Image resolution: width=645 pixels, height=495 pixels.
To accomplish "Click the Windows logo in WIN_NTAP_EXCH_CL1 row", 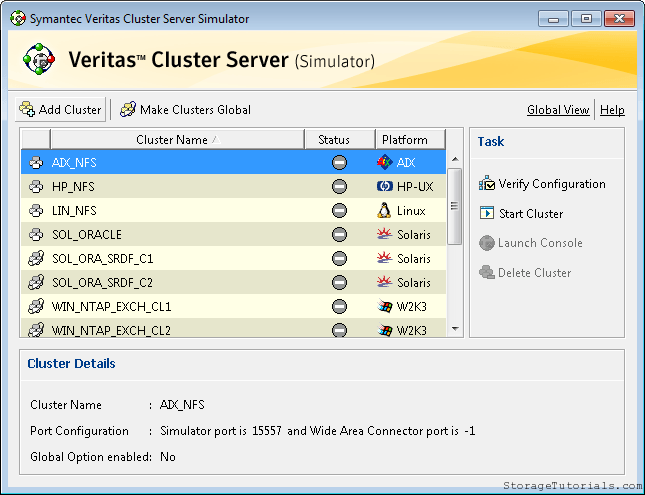I will [x=385, y=306].
